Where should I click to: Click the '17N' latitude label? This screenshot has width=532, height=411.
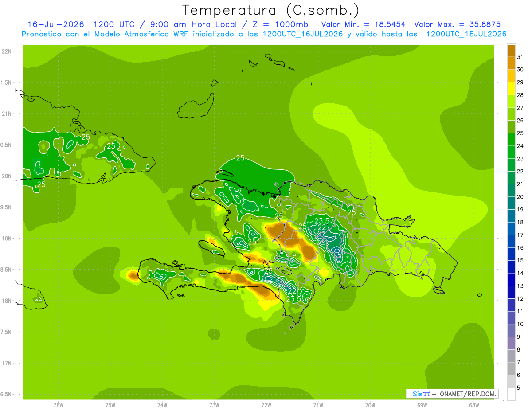(x=7, y=364)
